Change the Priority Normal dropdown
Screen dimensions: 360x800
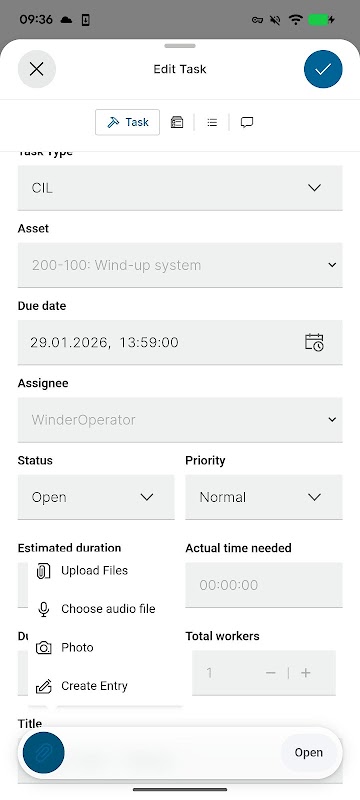tap(264, 497)
